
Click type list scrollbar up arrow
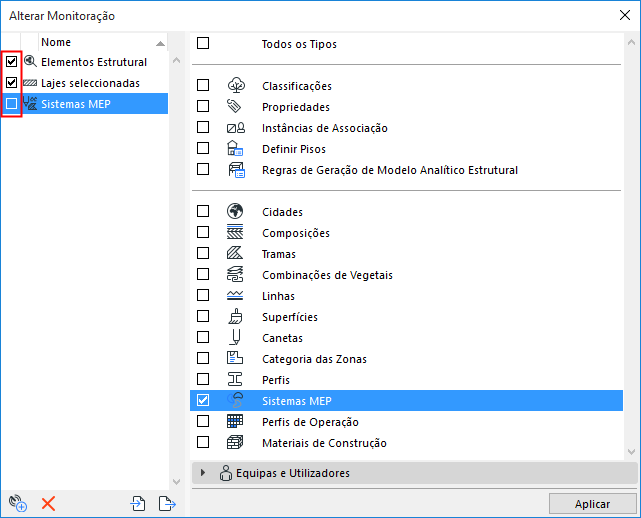(x=631, y=42)
